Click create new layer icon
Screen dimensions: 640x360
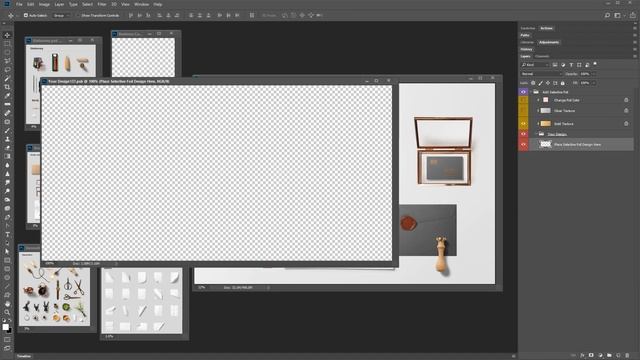(618, 356)
